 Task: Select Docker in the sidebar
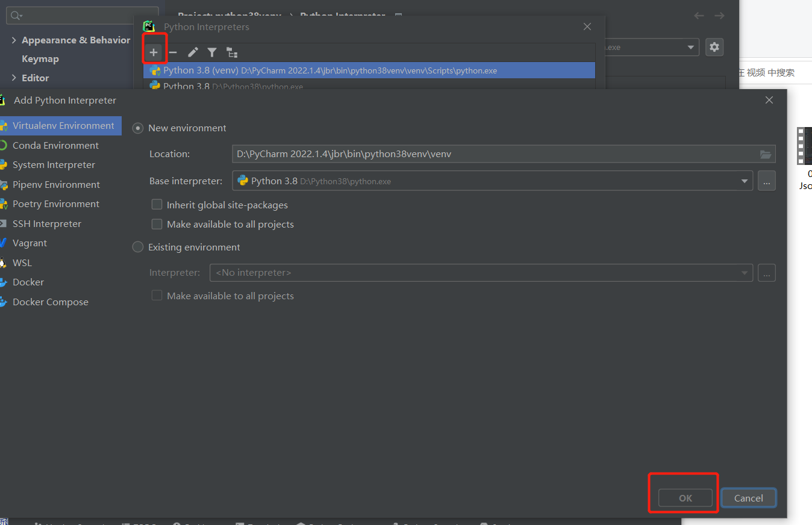coord(61,282)
